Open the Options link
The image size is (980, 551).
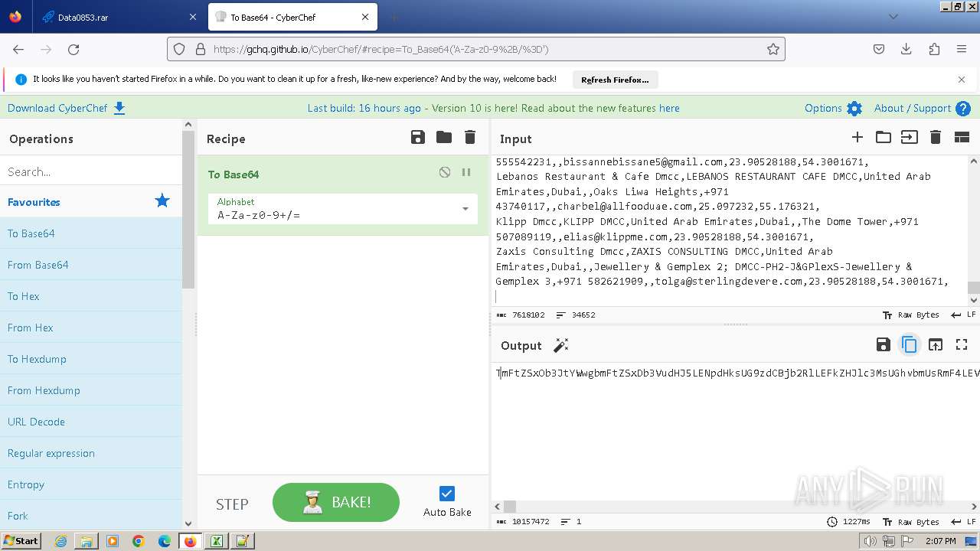pos(823,108)
